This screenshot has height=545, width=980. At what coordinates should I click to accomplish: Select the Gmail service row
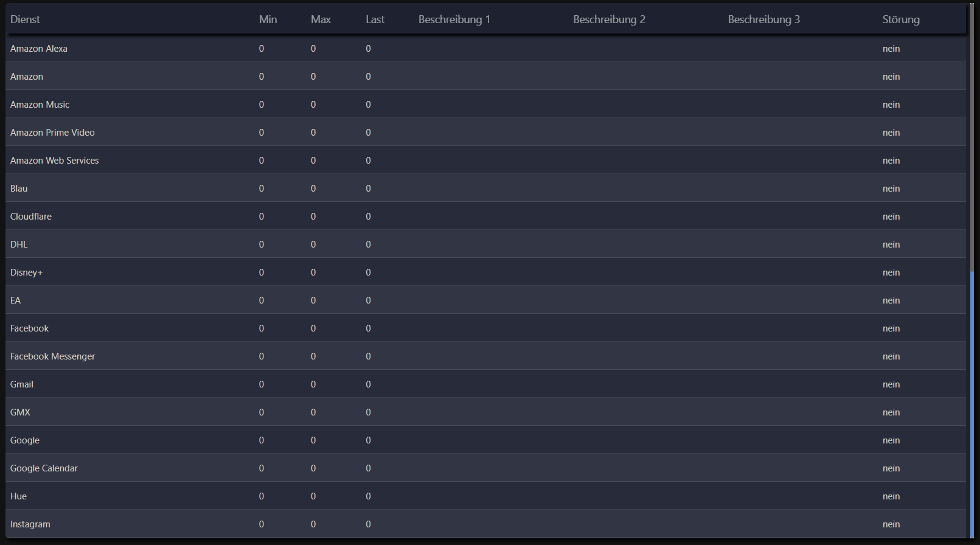(22, 384)
